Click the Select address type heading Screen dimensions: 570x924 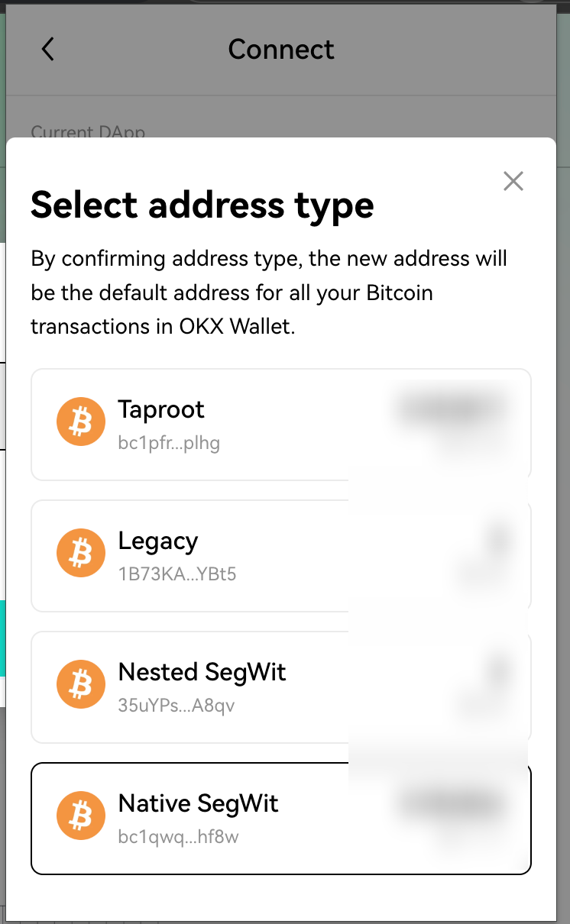(202, 205)
